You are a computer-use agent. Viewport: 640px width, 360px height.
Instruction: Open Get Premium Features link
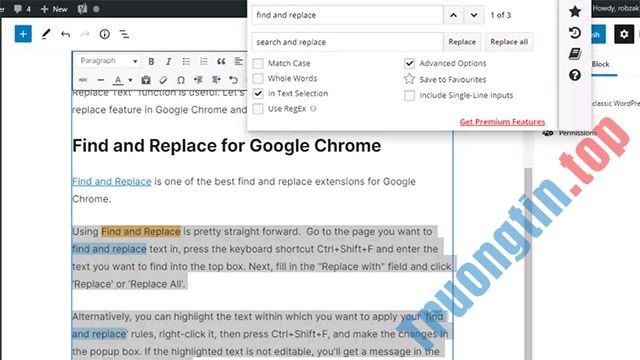pyautogui.click(x=502, y=122)
